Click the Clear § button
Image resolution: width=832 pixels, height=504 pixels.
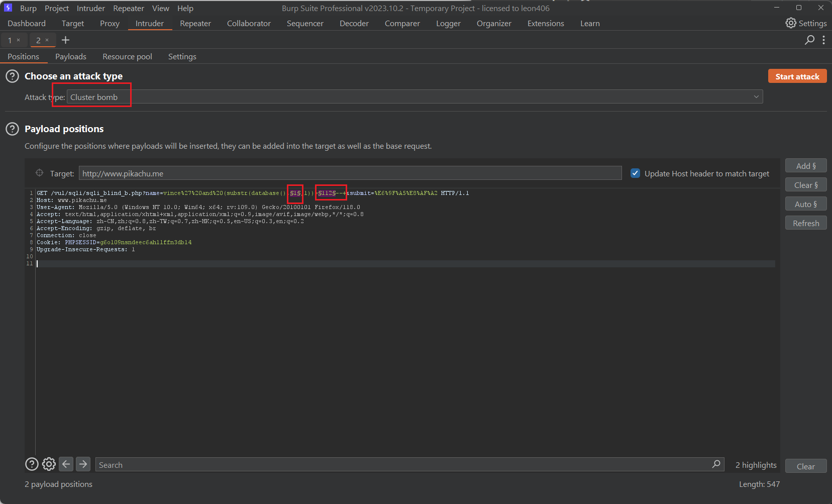[806, 185]
